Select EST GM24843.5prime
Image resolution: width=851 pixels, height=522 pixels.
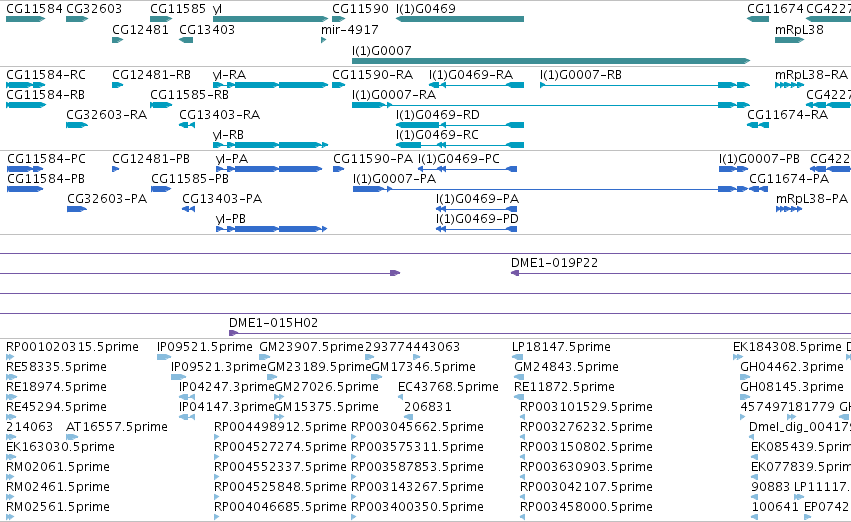517,377
